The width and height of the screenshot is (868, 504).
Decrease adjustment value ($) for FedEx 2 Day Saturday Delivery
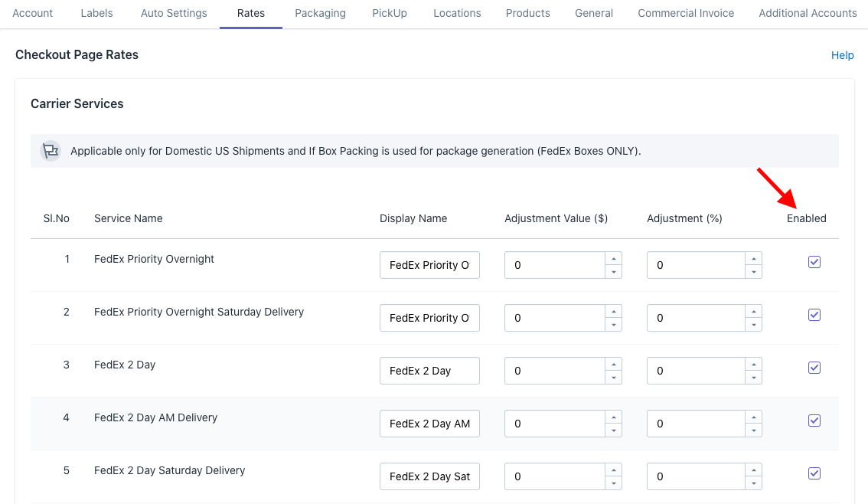(x=613, y=483)
